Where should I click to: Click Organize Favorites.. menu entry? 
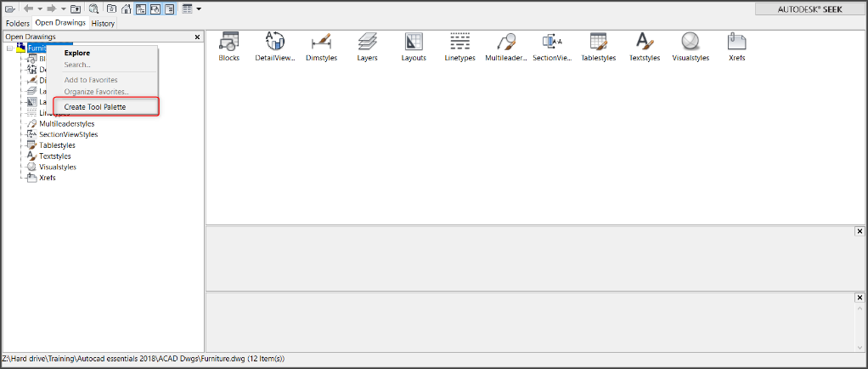tap(96, 92)
